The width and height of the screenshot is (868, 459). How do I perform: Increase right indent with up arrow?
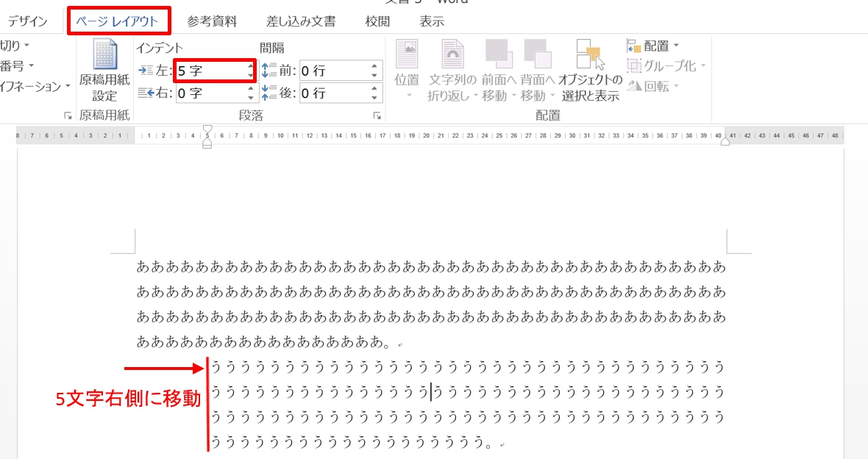251,88
